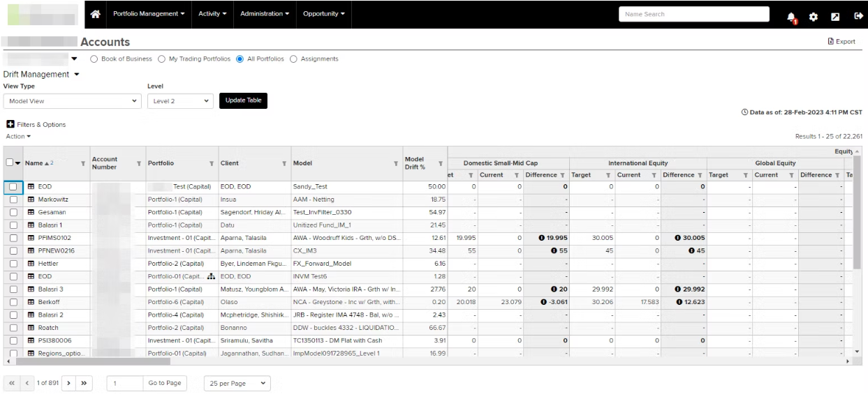The image size is (868, 399).
Task: Check the select-all checkbox in table header
Action: coord(9,163)
